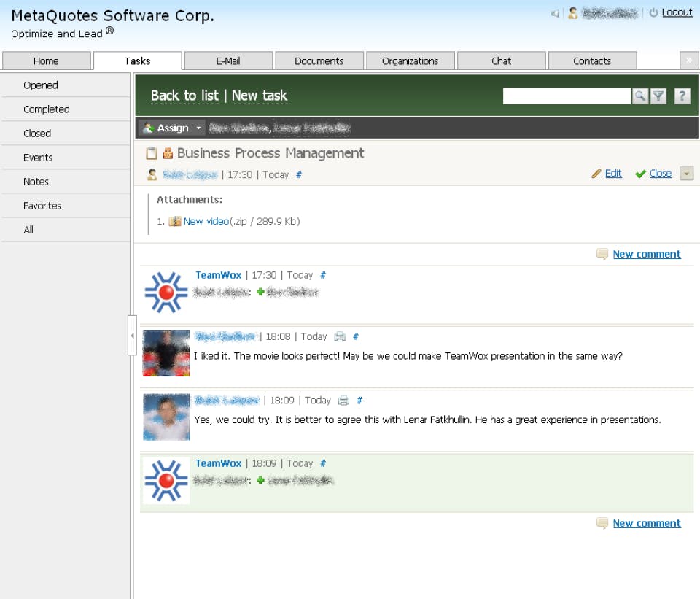Image resolution: width=700 pixels, height=599 pixels.
Task: Click the TeamWox logo avatar at 17:30
Action: tap(166, 292)
